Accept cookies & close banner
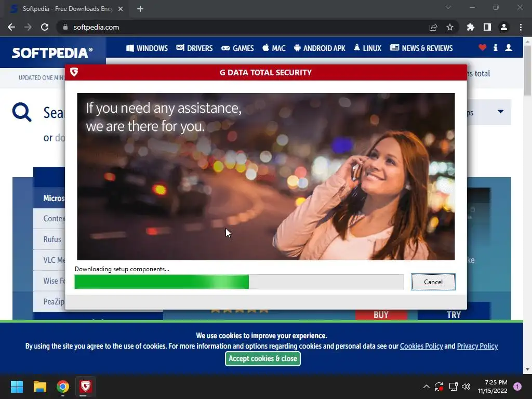532x399 pixels. [262, 358]
